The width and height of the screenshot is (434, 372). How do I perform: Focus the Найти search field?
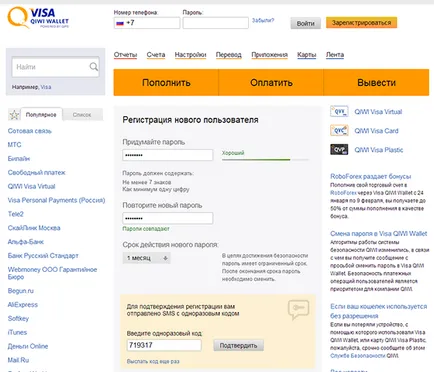(x=55, y=67)
